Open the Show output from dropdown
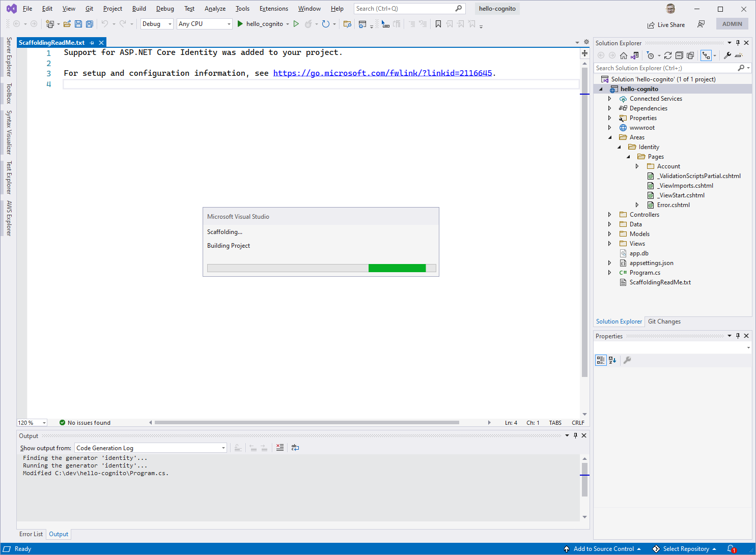Viewport: 756px width, 555px height. tap(151, 448)
